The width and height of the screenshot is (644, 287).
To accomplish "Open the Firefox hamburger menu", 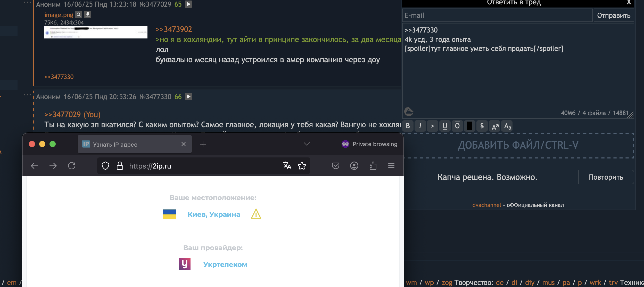I will [391, 166].
